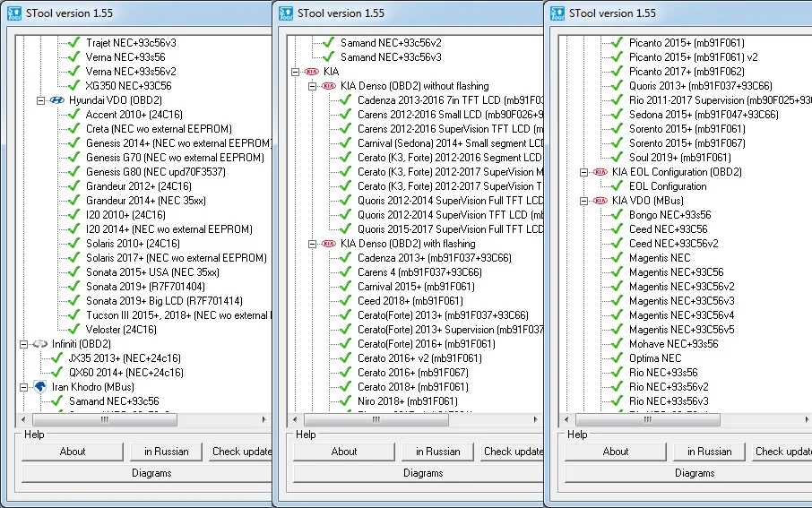The height and width of the screenshot is (508, 812).
Task: Click horizontal scrollbar thumb in right window
Action: tap(647, 419)
